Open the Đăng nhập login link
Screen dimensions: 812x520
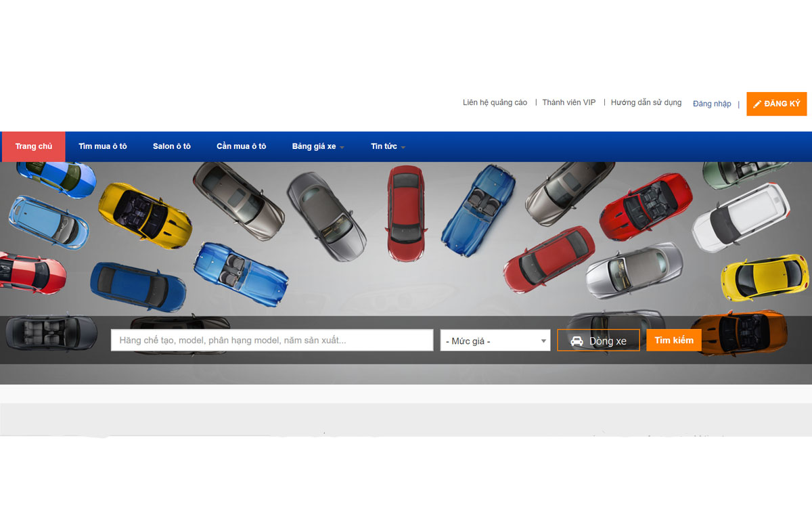[711, 103]
